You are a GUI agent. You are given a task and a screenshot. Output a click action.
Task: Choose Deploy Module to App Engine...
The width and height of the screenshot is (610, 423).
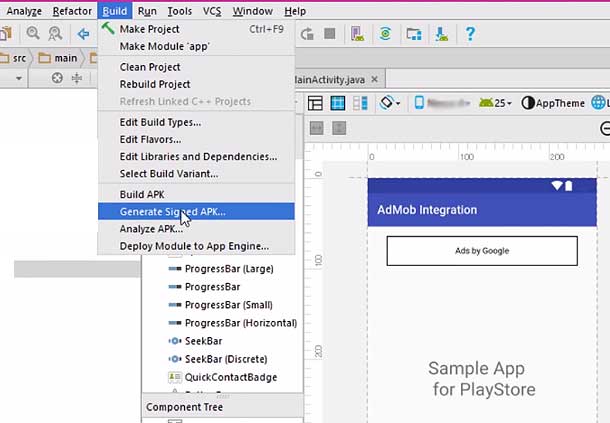pos(196,246)
